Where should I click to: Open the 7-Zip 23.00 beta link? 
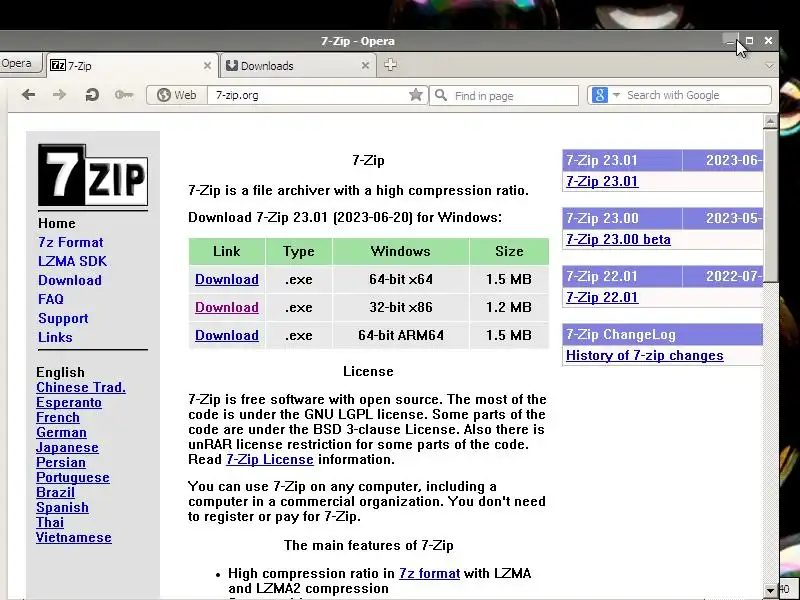tap(618, 240)
